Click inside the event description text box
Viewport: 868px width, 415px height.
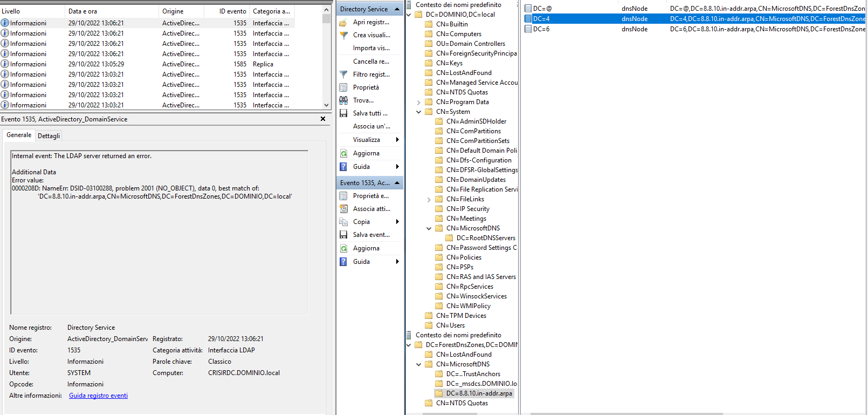[160, 233]
